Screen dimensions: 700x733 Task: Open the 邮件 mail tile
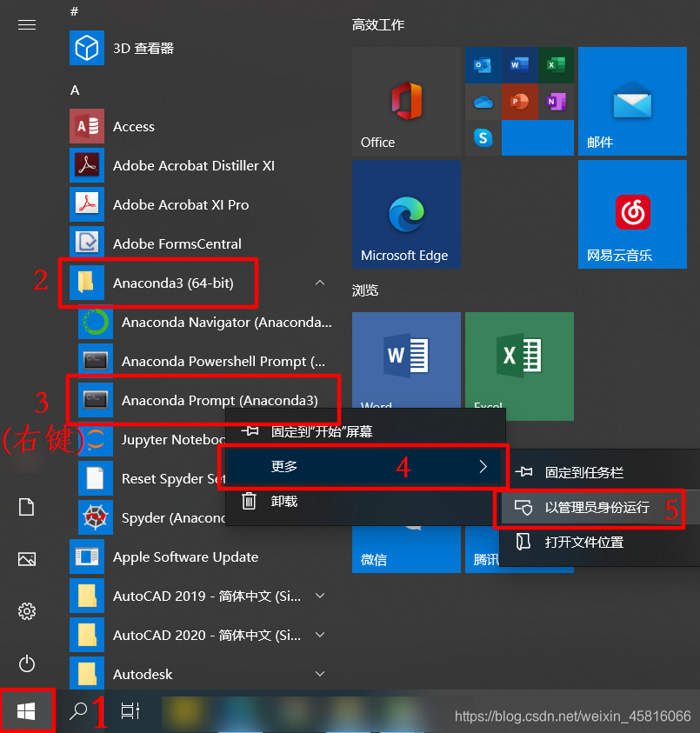click(632, 101)
